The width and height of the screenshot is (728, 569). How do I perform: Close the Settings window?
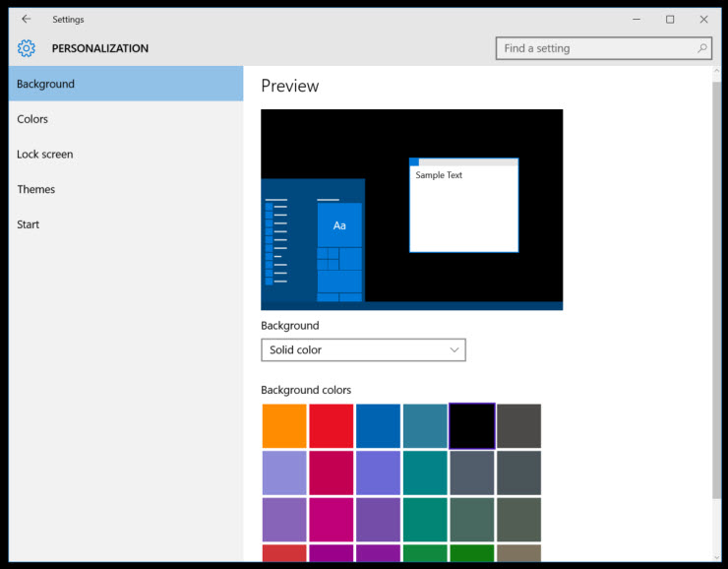(x=703, y=19)
